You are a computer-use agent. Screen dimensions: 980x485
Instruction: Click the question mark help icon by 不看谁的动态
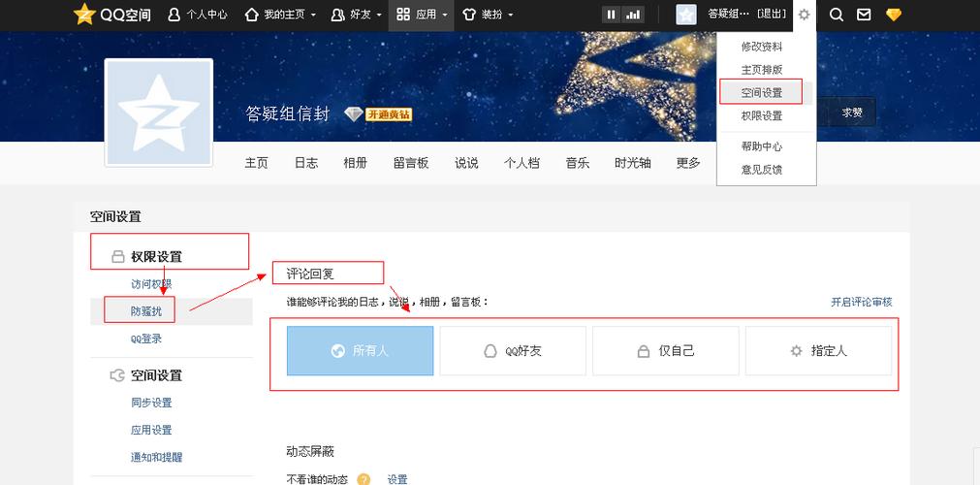(x=364, y=479)
